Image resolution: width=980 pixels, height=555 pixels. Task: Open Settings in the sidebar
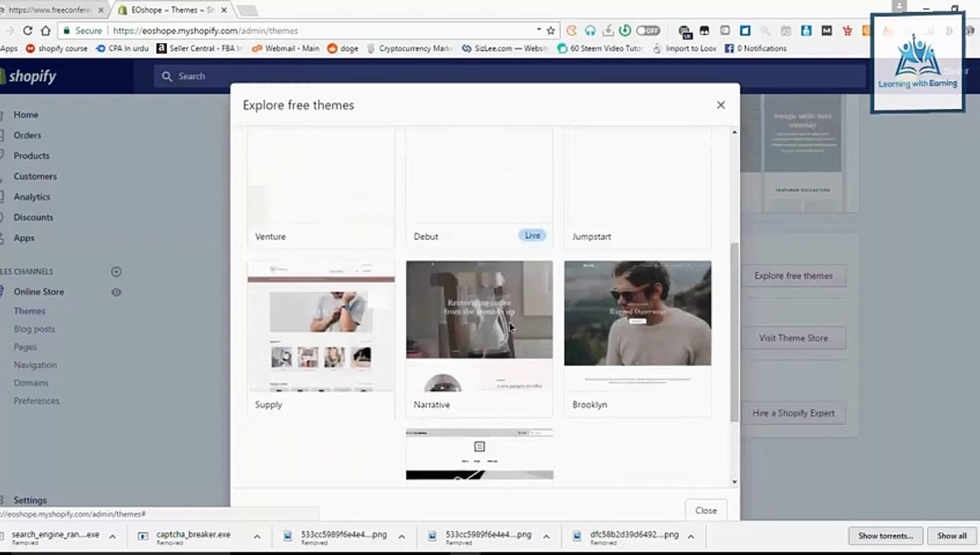coord(29,500)
